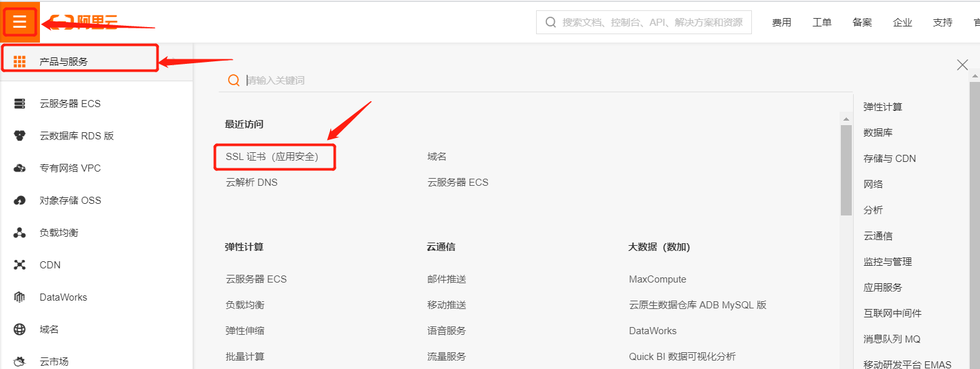Click the globe icon beside 域名
980x369 pixels.
tap(20, 330)
